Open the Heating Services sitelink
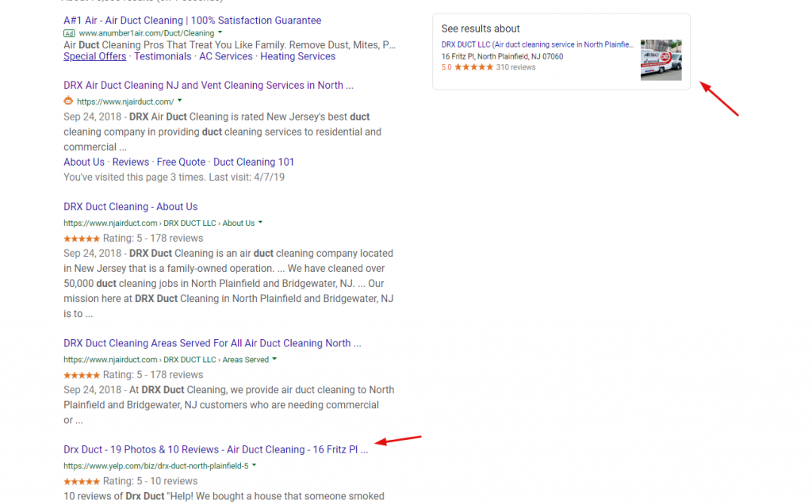812x504 pixels. [x=298, y=56]
